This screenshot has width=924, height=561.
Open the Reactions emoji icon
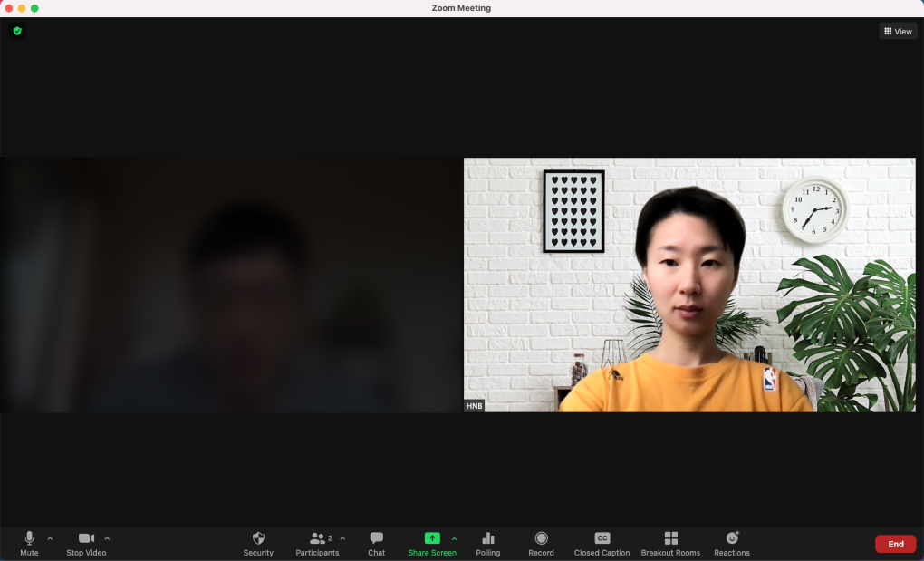[x=732, y=538]
